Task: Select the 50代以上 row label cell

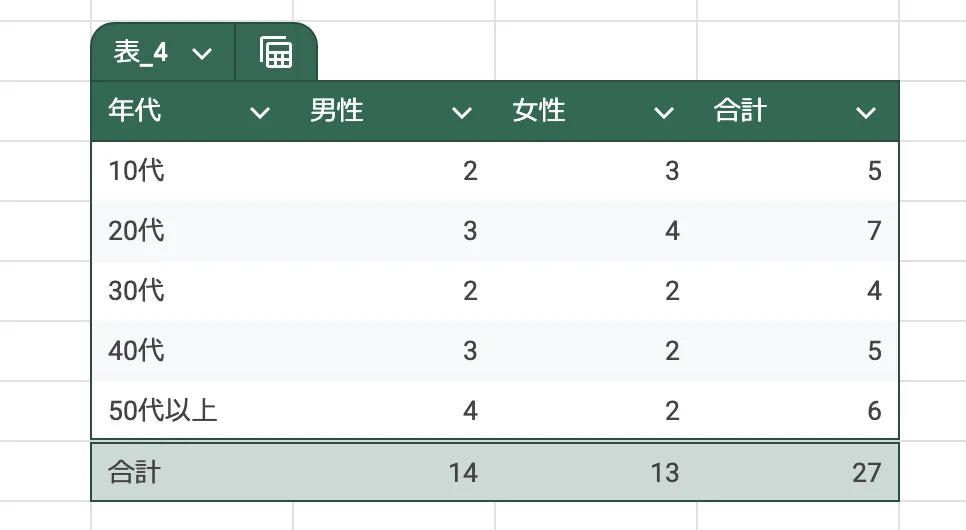Action: coord(192,410)
